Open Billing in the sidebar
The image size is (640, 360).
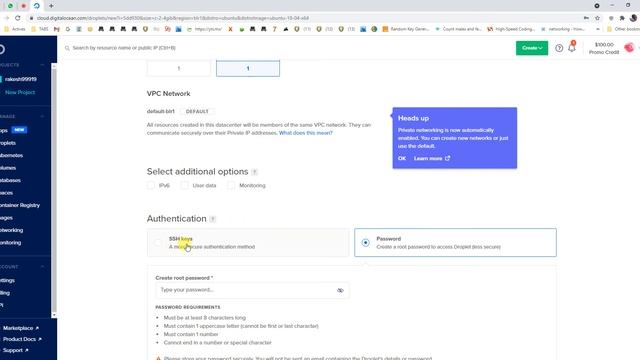point(5,293)
